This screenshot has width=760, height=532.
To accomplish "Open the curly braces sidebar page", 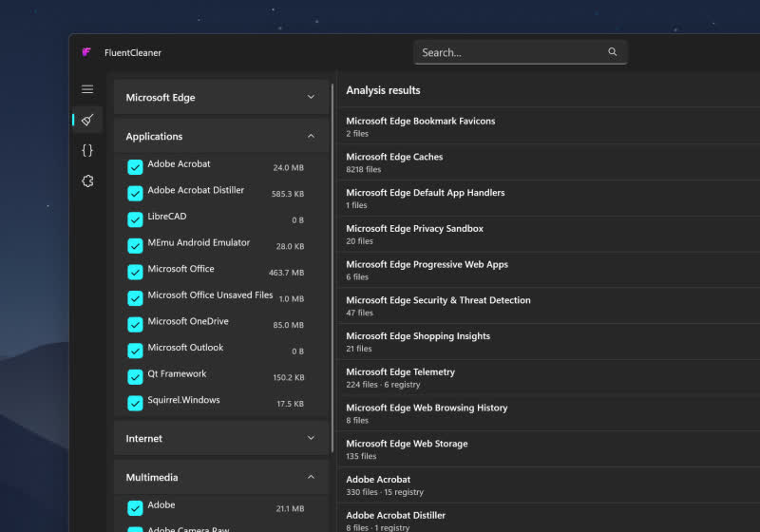I will click(x=87, y=150).
